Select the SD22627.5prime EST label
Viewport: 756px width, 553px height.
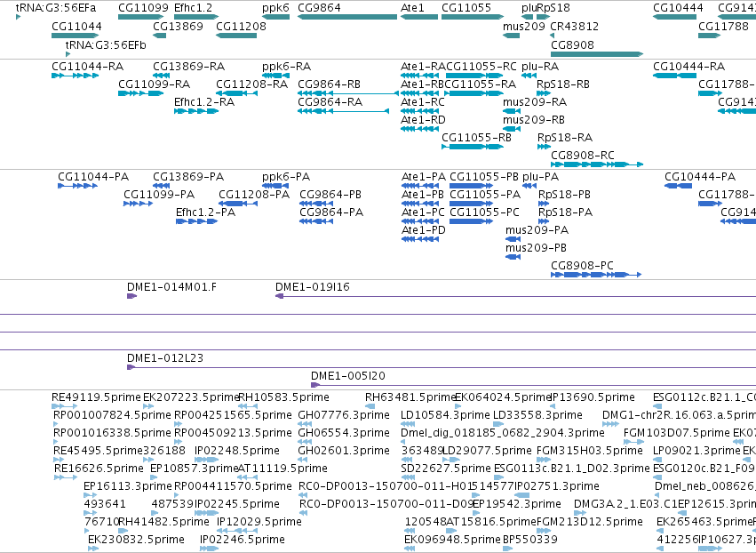pos(446,469)
